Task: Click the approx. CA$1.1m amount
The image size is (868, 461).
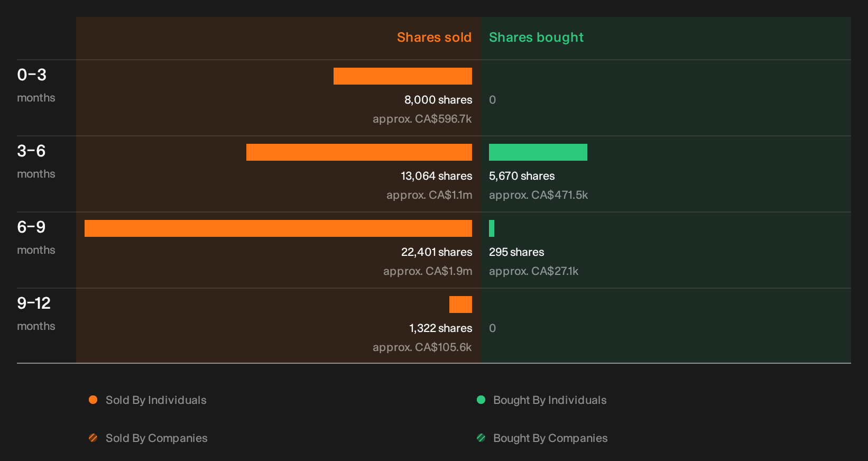Action: pos(429,195)
